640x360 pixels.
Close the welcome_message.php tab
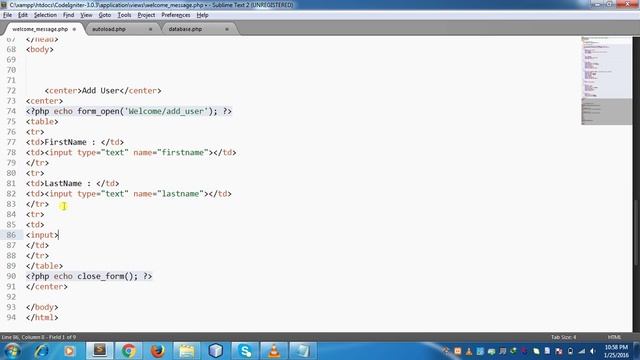point(74,29)
